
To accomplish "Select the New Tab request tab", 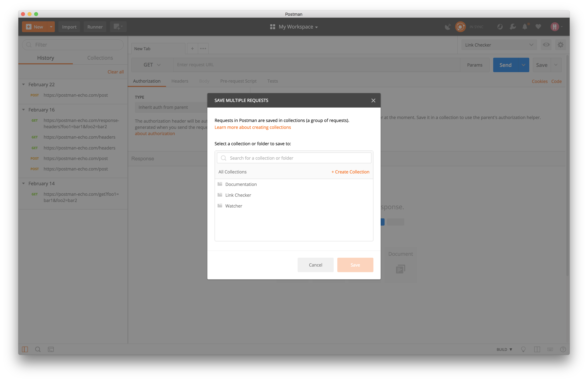I will (x=158, y=49).
